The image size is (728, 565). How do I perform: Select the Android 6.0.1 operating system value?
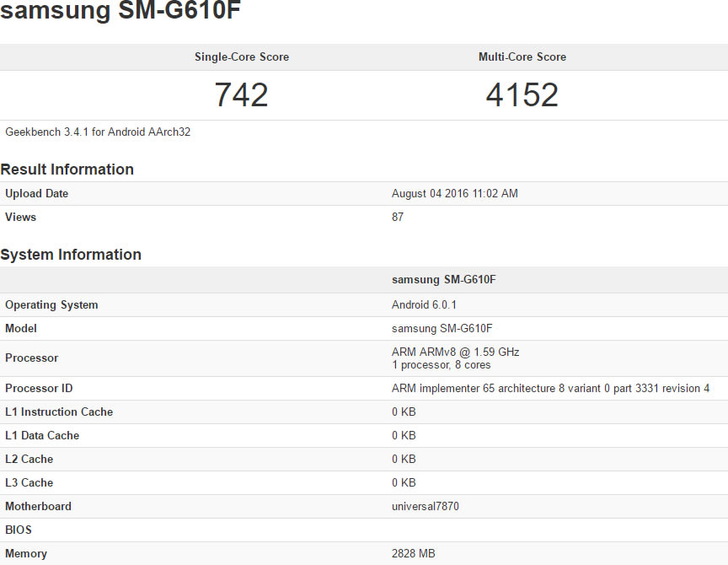tap(425, 305)
